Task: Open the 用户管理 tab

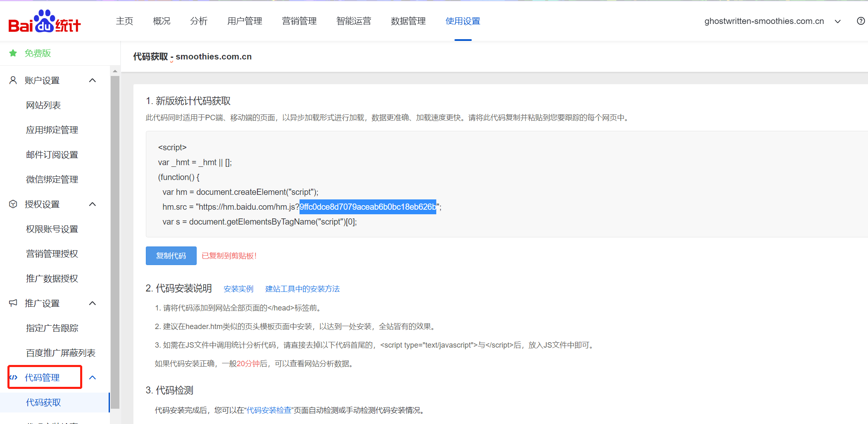Action: click(245, 21)
